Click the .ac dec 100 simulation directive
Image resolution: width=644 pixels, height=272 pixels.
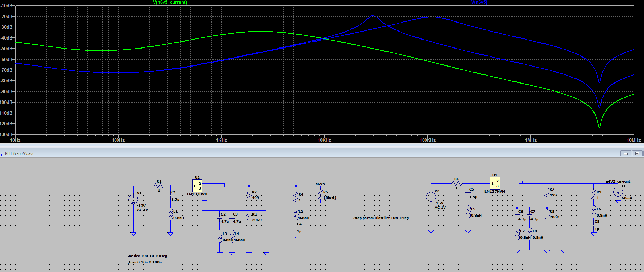pos(148,256)
